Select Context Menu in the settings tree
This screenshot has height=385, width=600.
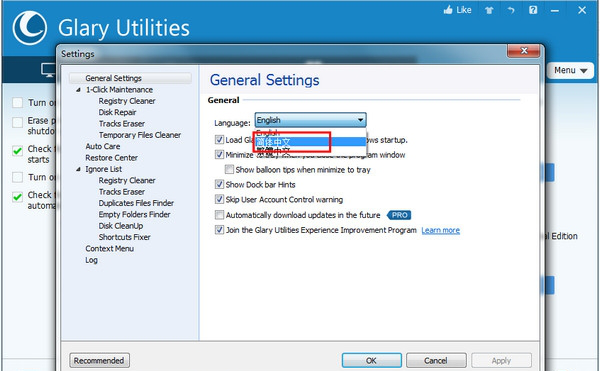109,249
